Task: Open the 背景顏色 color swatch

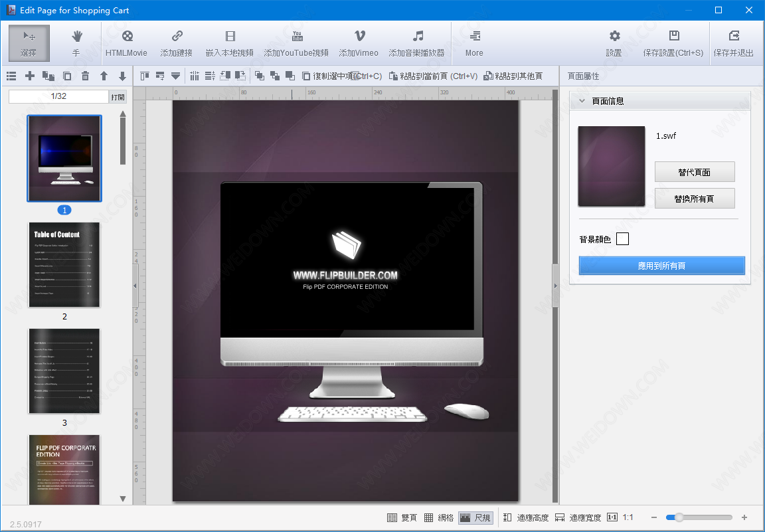Action: click(622, 238)
